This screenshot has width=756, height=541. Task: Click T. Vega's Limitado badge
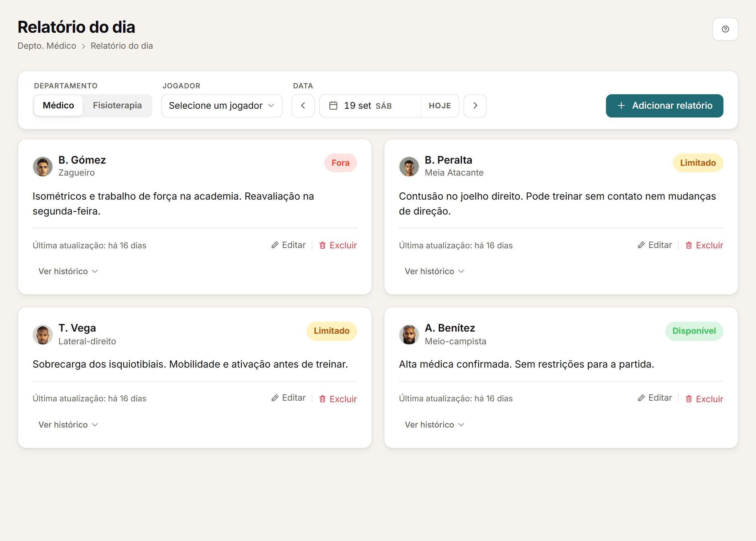point(331,331)
